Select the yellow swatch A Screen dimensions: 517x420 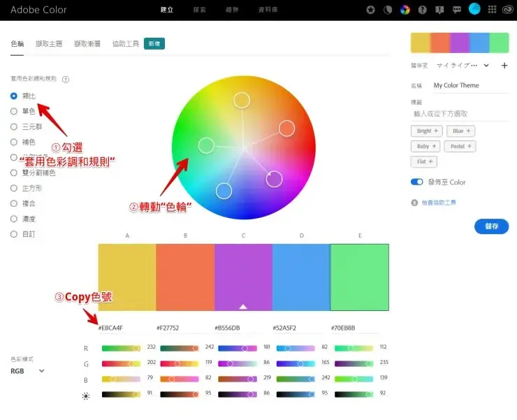[127, 277]
